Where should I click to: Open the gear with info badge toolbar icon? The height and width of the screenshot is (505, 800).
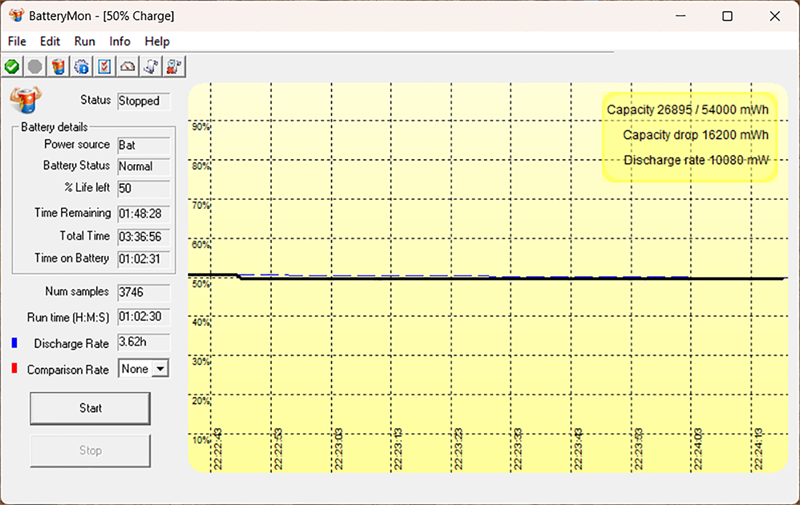click(x=81, y=67)
